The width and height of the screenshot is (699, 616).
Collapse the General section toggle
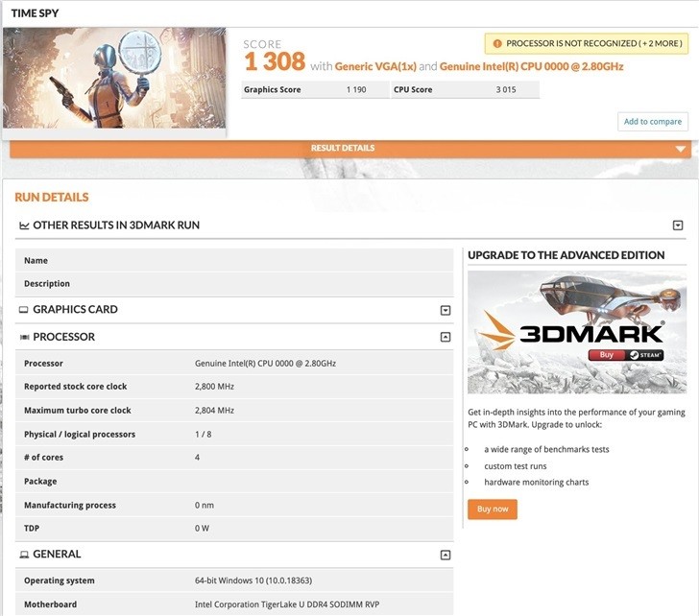click(446, 555)
